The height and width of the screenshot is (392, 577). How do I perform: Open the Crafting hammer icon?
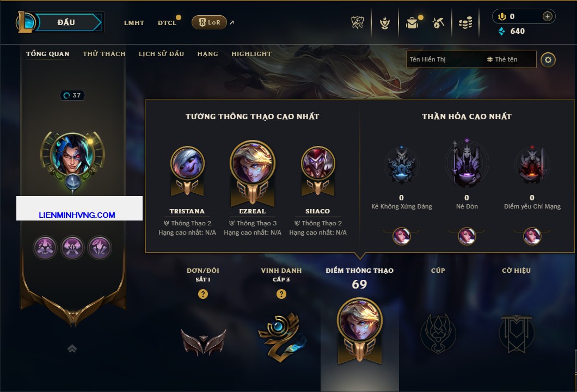pyautogui.click(x=438, y=23)
